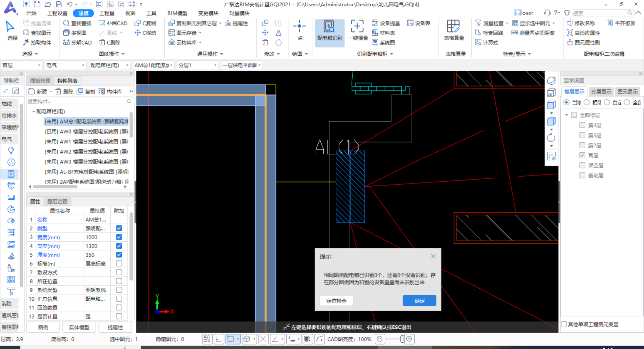Collapse the 配电箱柜(电) tree node
Screen dimensions: 644x349
34,111
